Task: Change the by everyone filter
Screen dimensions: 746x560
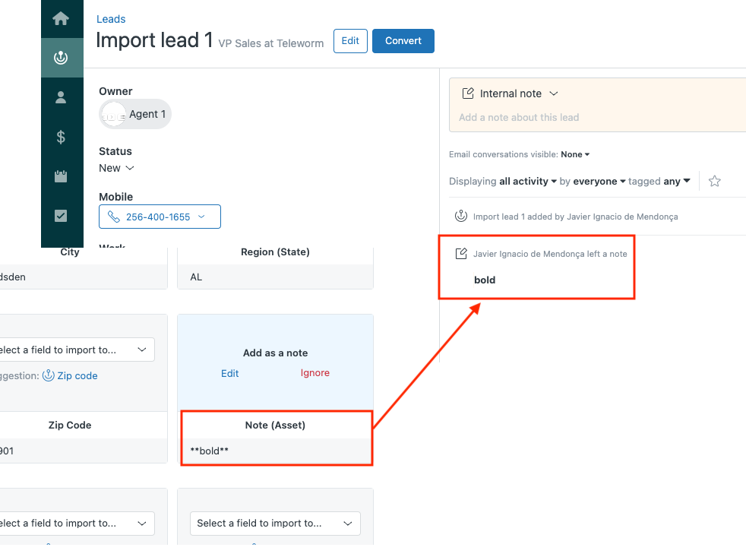Action: (x=599, y=182)
